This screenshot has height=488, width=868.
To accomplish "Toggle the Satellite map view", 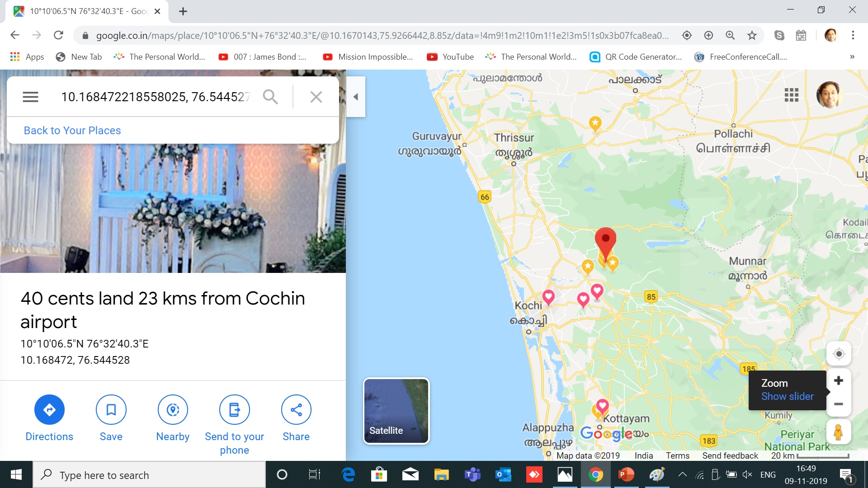I will click(x=396, y=411).
